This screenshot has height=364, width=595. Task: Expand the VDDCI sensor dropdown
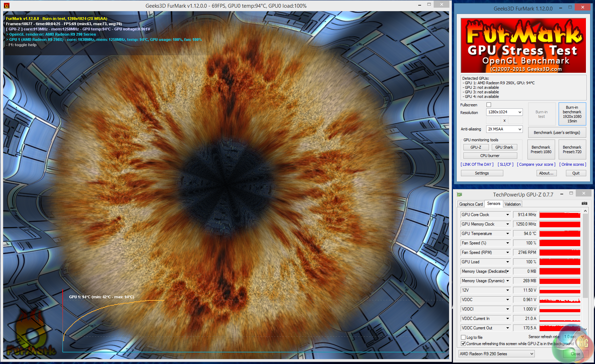pyautogui.click(x=507, y=309)
